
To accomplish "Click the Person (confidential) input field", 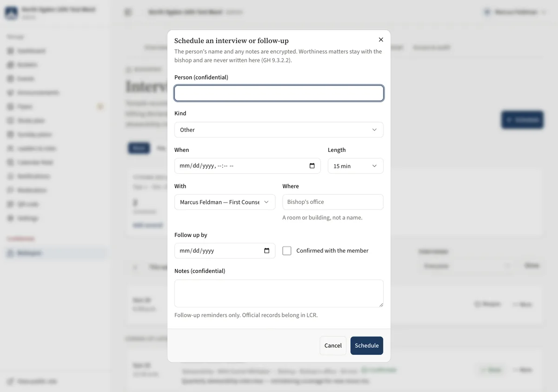I will click(279, 93).
